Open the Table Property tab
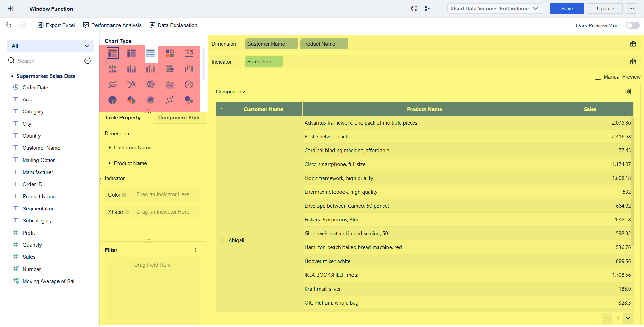Image resolution: width=644 pixels, height=327 pixels. coord(123,118)
